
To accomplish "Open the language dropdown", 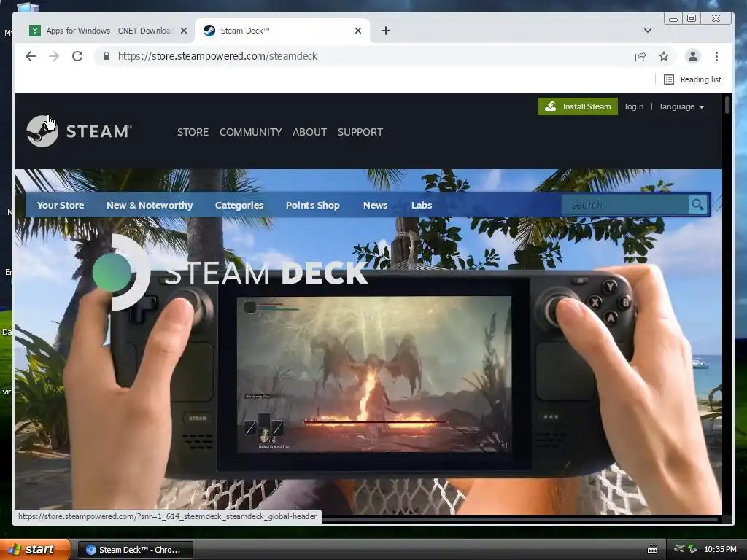I will coord(682,106).
